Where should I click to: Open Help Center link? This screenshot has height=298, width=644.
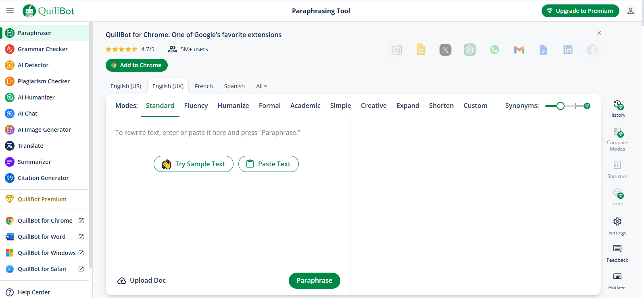click(x=44, y=292)
